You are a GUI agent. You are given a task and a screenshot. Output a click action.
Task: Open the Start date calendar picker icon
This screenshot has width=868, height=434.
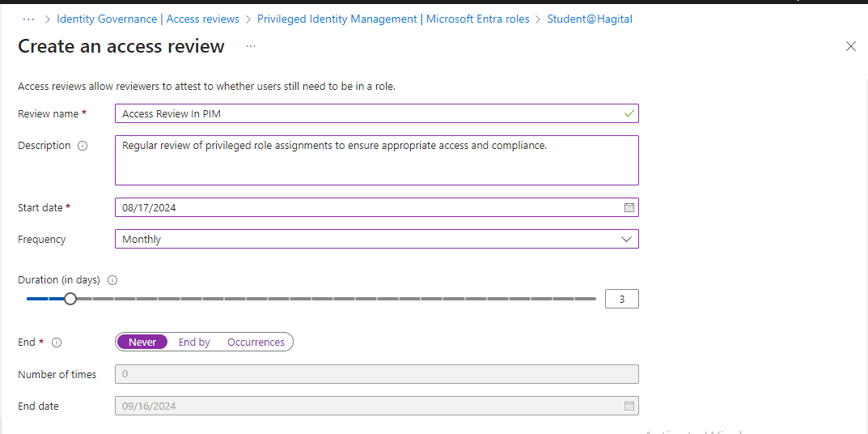[x=629, y=207]
